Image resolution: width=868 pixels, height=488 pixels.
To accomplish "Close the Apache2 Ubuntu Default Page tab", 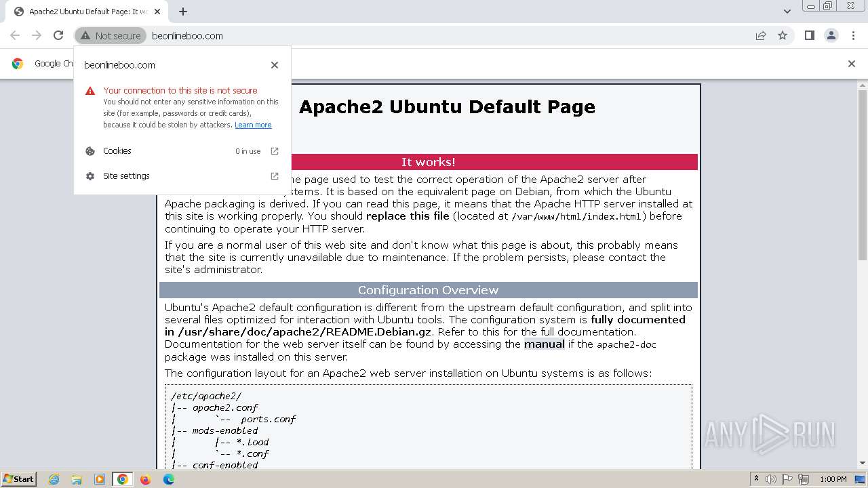I will [x=158, y=12].
